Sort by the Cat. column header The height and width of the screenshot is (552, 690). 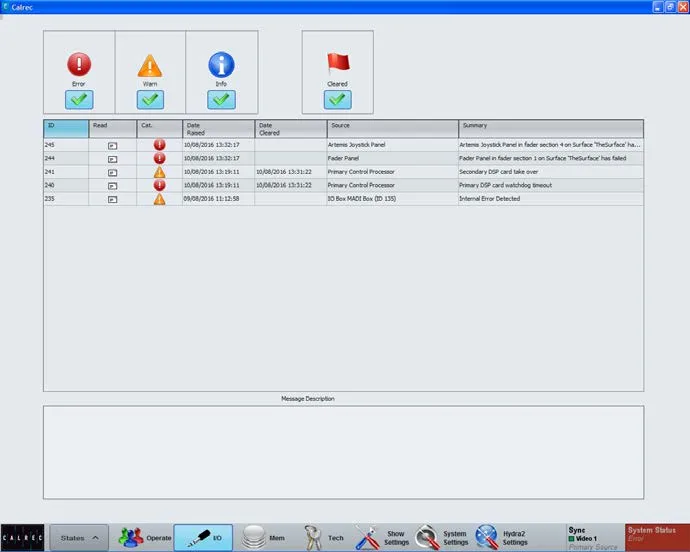coord(160,129)
